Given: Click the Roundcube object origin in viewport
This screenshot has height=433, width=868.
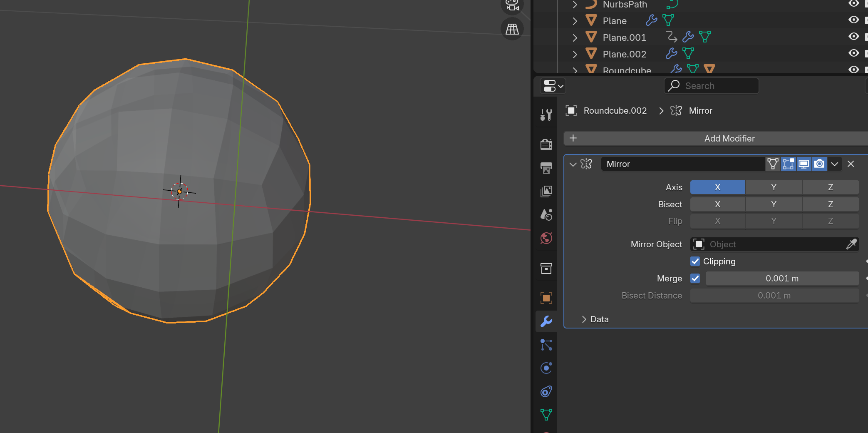Looking at the screenshot, I should (x=179, y=192).
